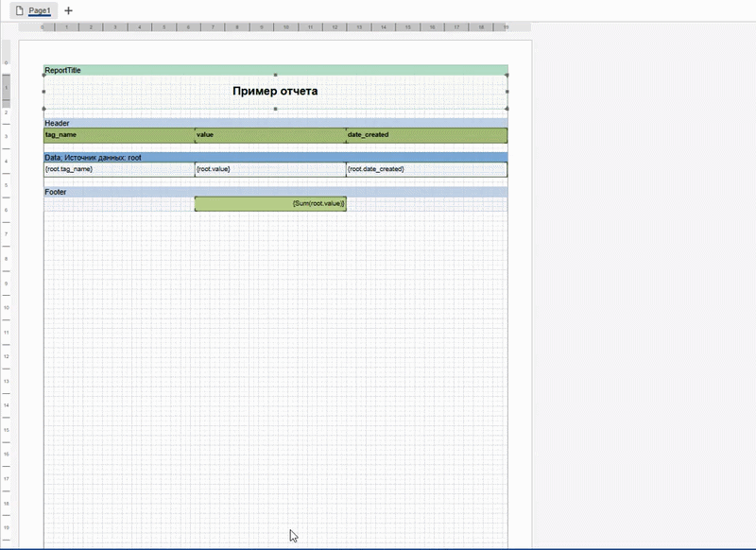
Task: Click the {Sum(root.value)} footer cell
Action: pos(269,203)
